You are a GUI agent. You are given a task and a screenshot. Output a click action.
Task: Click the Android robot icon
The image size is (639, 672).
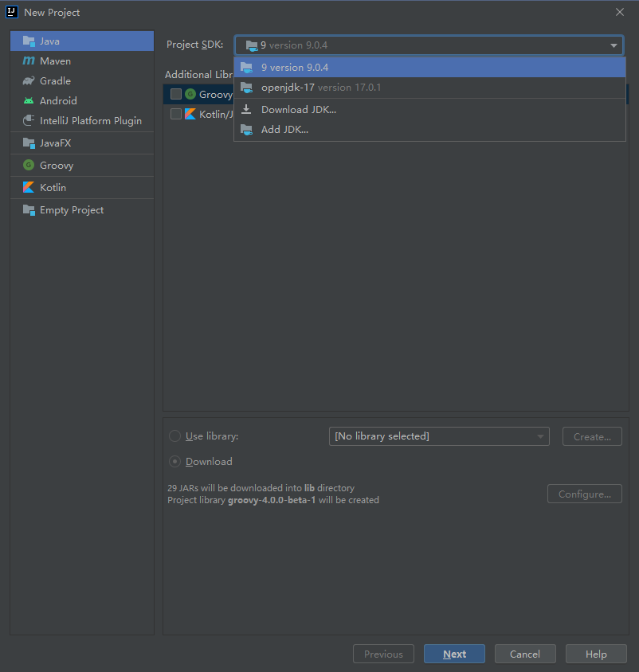(29, 100)
